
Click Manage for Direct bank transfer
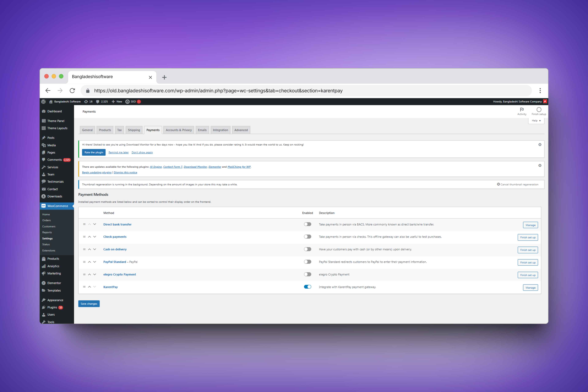530,225
